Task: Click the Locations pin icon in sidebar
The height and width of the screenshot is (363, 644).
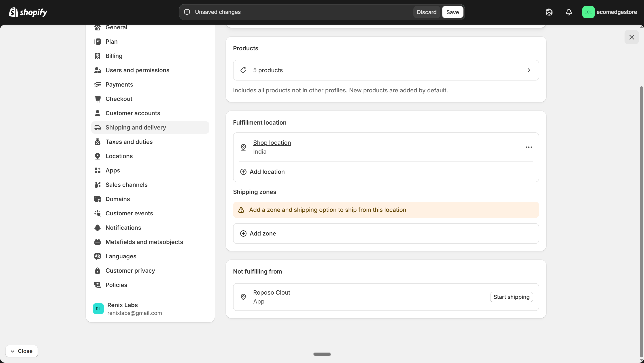Action: pos(98,156)
